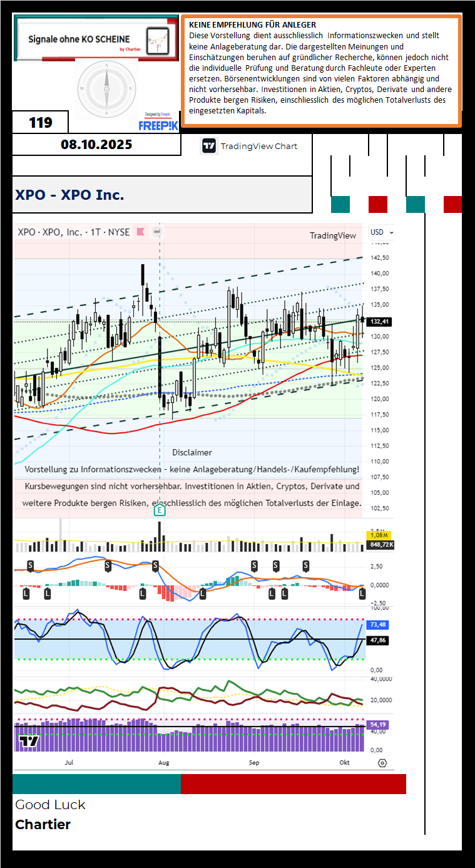Click the TradingView logo in bottom-left chart corner
The image size is (475, 868).
(29, 742)
